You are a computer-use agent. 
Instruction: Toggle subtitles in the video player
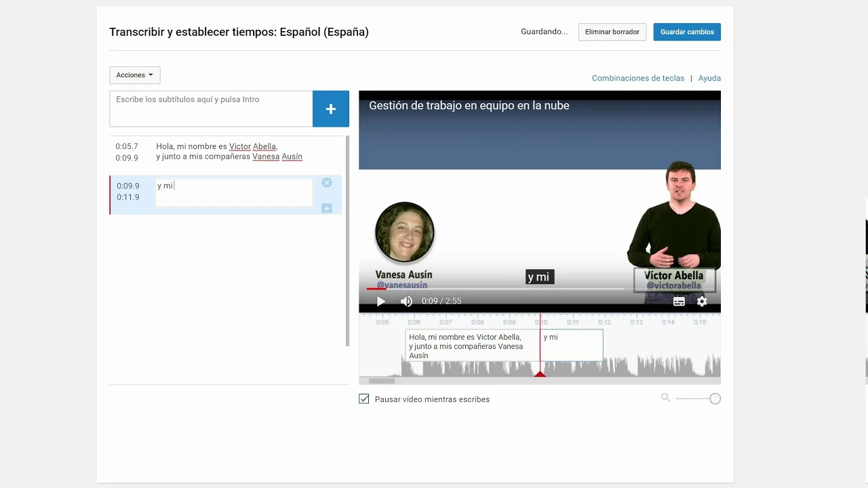(679, 302)
